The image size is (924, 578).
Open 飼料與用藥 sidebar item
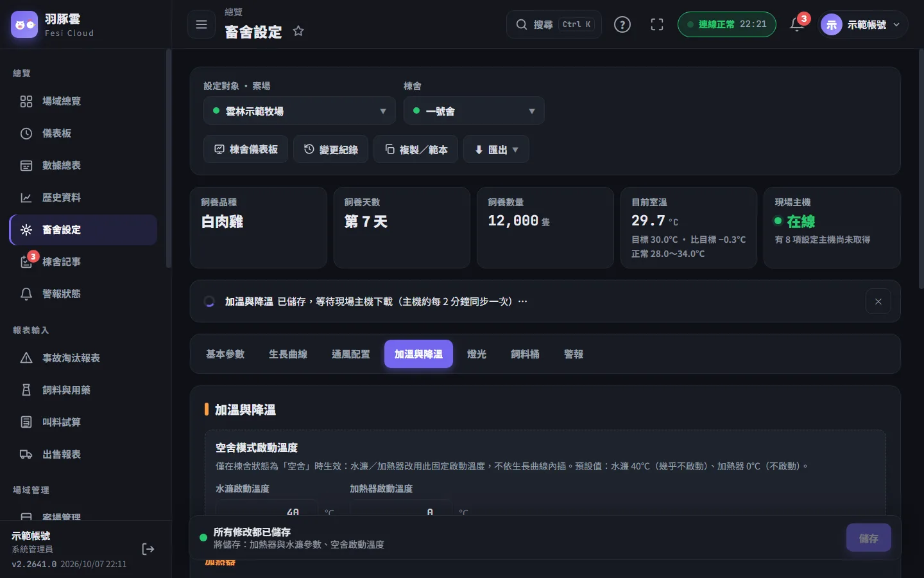83,390
